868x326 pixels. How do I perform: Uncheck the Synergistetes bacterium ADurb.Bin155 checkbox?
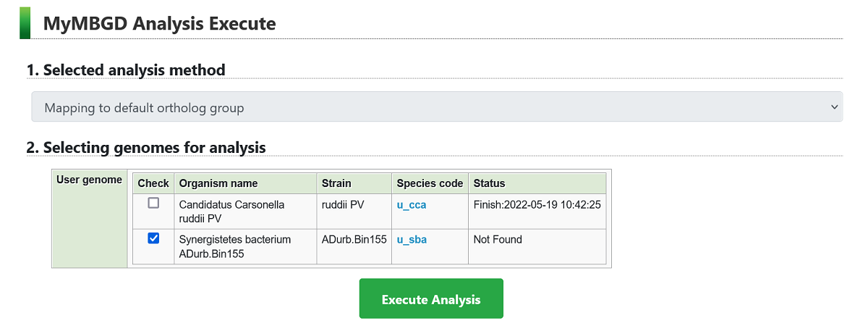[153, 238]
